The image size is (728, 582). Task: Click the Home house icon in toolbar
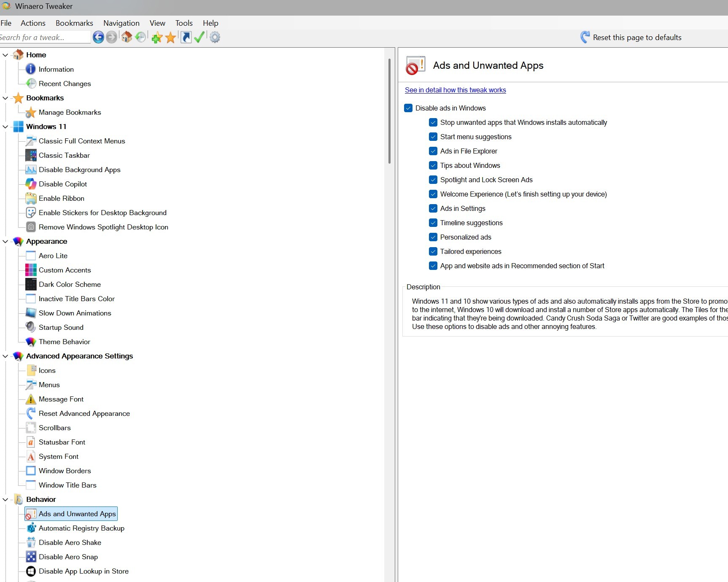(x=127, y=38)
